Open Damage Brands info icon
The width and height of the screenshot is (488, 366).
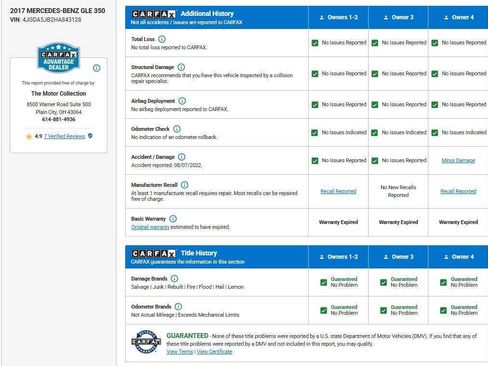click(x=174, y=278)
